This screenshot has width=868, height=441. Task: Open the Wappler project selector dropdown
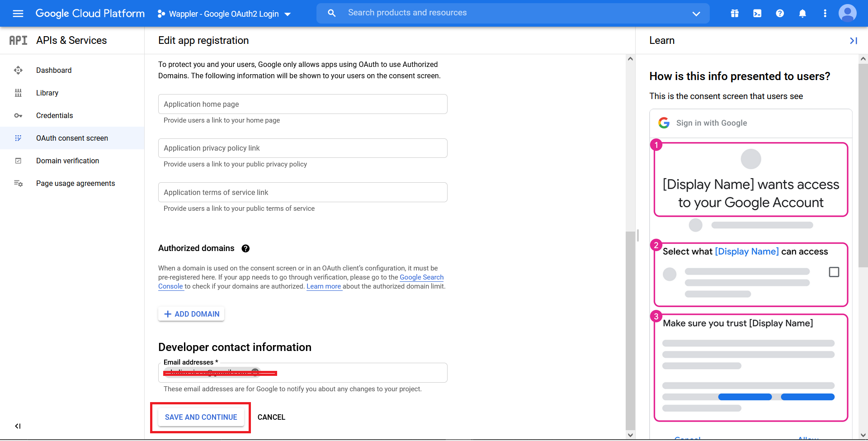224,14
